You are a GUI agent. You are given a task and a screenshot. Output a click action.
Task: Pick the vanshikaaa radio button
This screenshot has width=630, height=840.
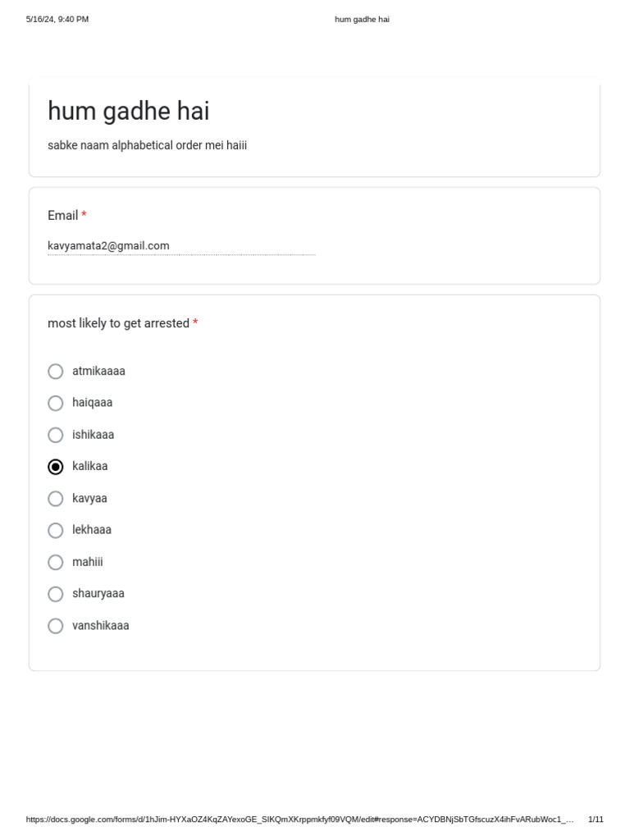click(x=56, y=626)
